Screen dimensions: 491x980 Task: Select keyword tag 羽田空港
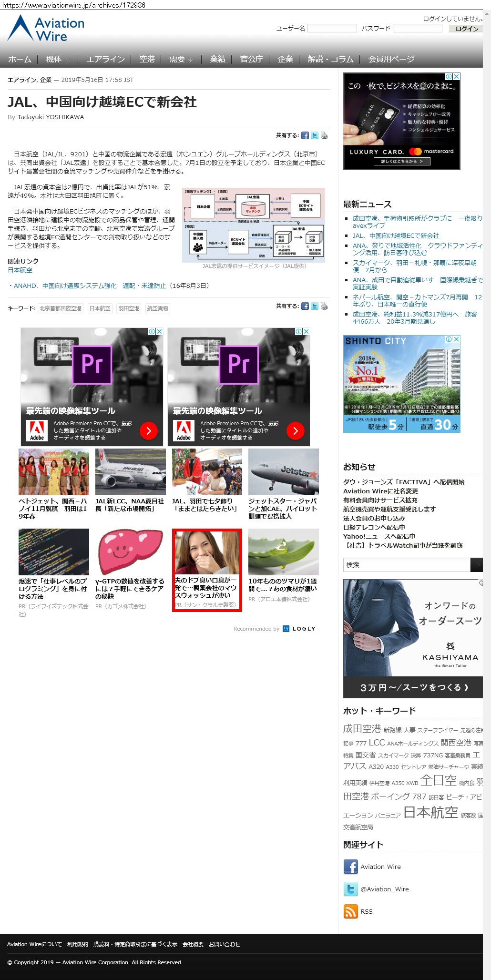[129, 309]
